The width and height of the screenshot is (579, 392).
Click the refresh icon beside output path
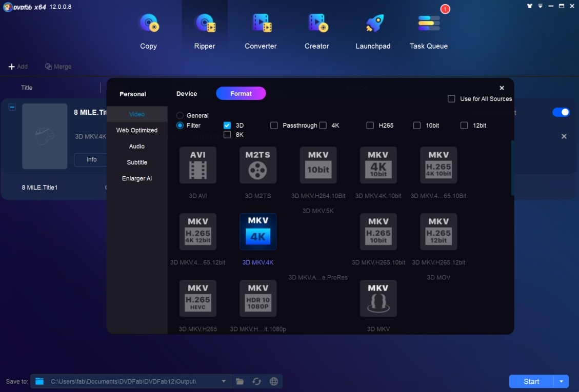coord(256,381)
